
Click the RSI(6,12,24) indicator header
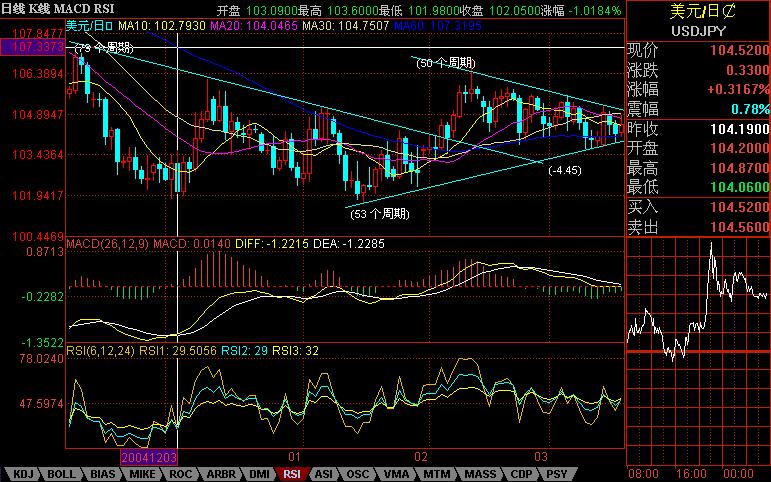pyautogui.click(x=101, y=351)
